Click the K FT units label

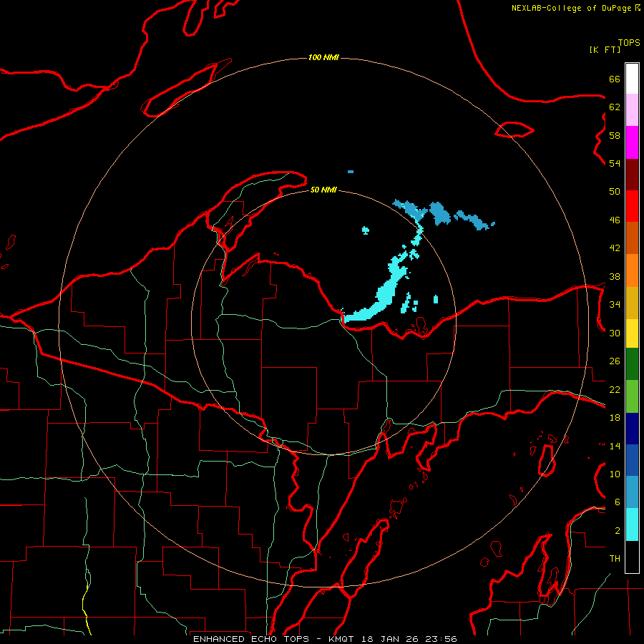[x=605, y=49]
